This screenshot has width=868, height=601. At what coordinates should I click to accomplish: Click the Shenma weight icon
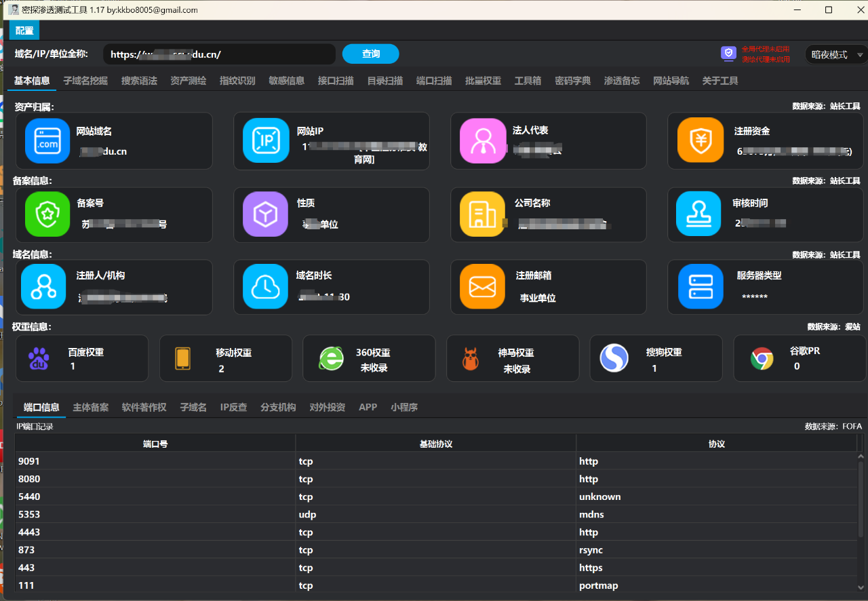click(471, 358)
